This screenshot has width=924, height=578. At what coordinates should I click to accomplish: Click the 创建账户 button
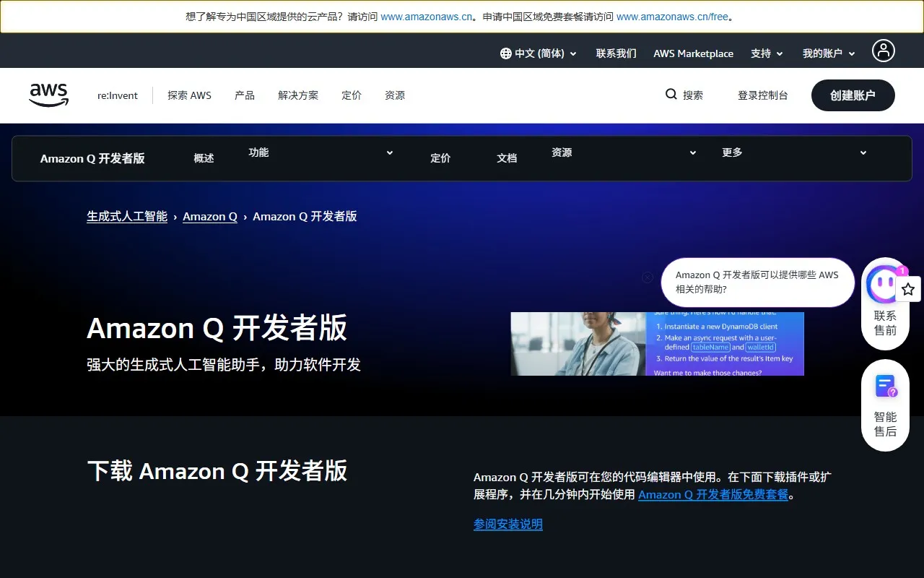click(x=853, y=95)
